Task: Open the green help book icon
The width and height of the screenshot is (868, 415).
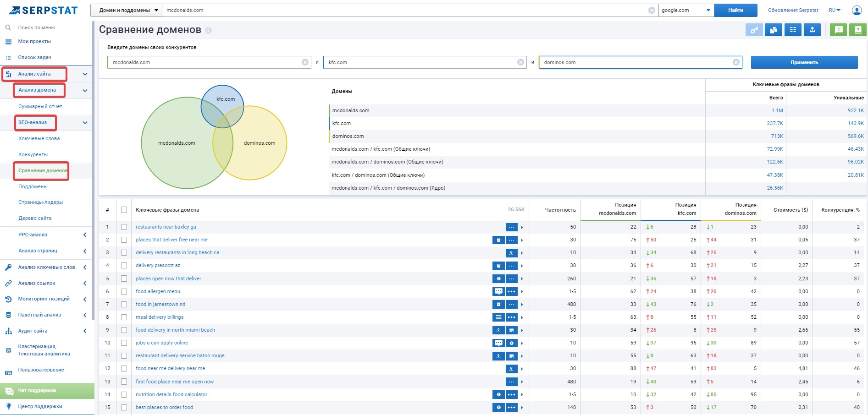Action: [858, 30]
